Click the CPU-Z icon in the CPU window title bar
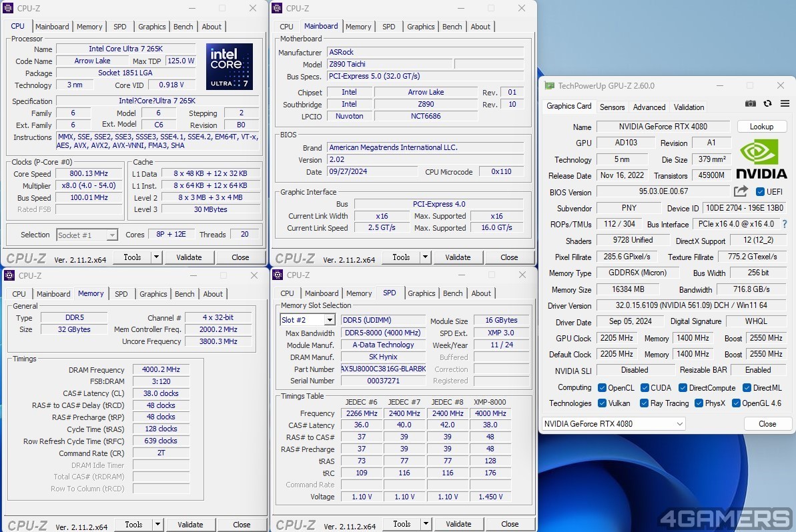Screen dimensions: 796x532 coord(8,8)
